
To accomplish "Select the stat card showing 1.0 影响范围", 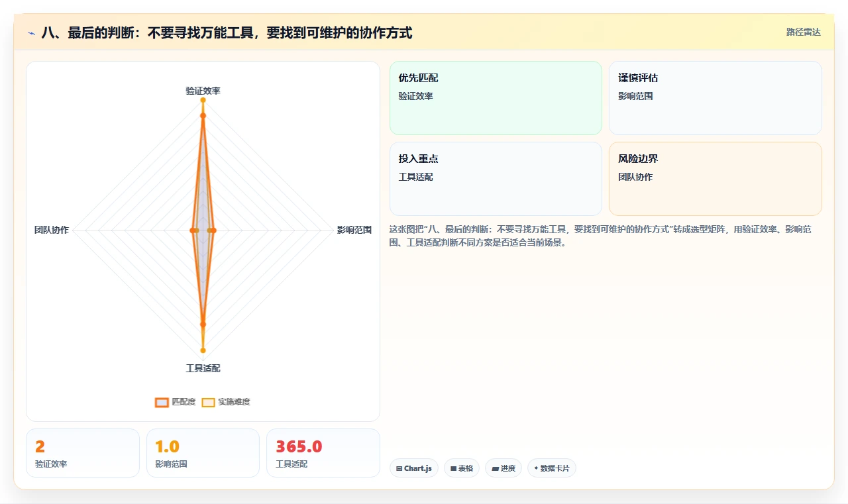I will [203, 453].
